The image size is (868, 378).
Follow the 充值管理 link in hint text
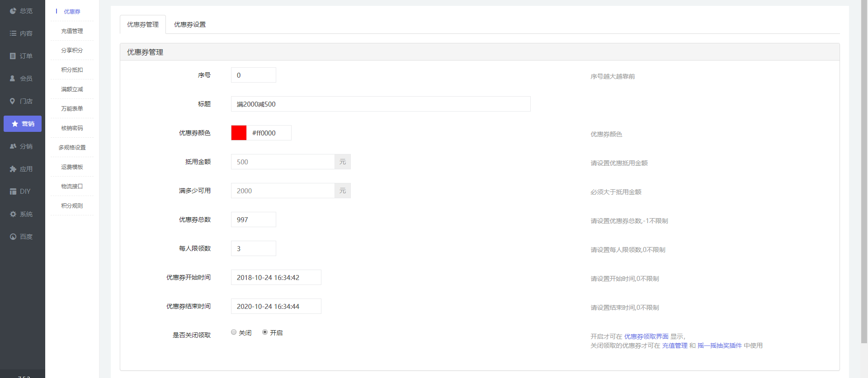pos(675,345)
